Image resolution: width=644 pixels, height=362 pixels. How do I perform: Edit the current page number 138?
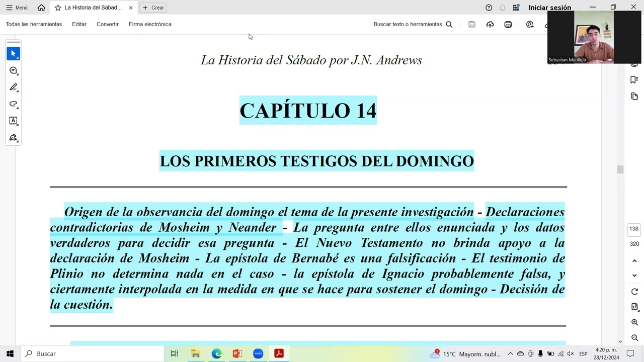[634, 229]
